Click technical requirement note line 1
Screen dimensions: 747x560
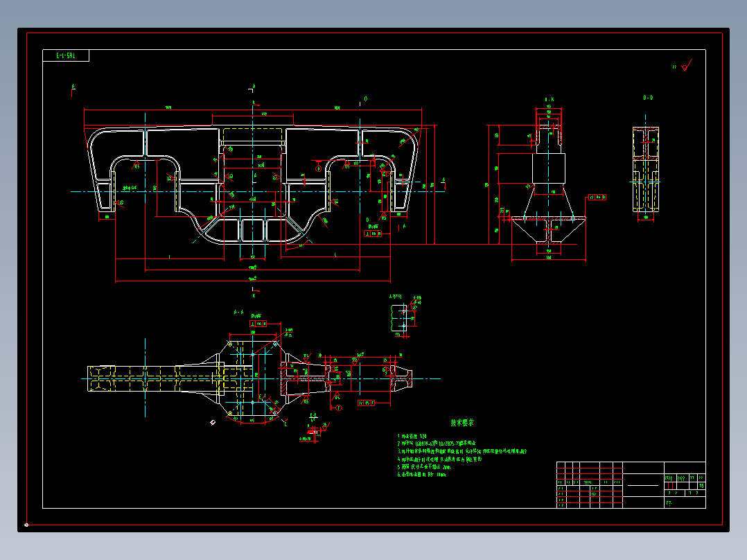[412, 436]
